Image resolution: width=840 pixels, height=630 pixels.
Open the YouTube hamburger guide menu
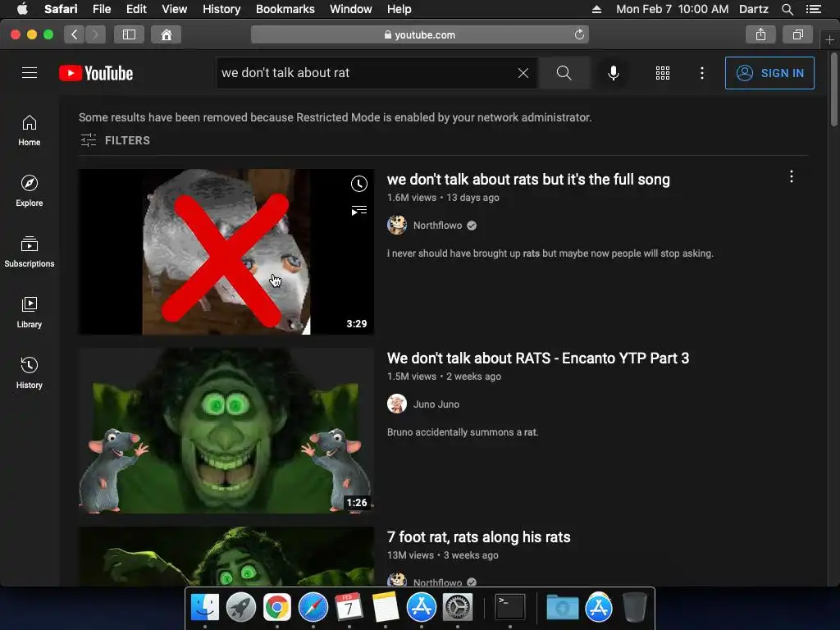[30, 73]
